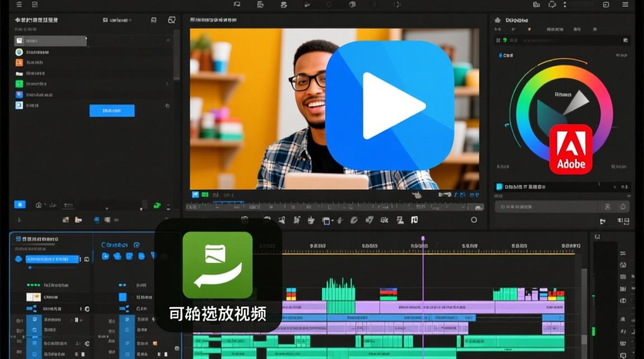
Task: Open the hamburger menu at window top-left
Action: click(18, 4)
